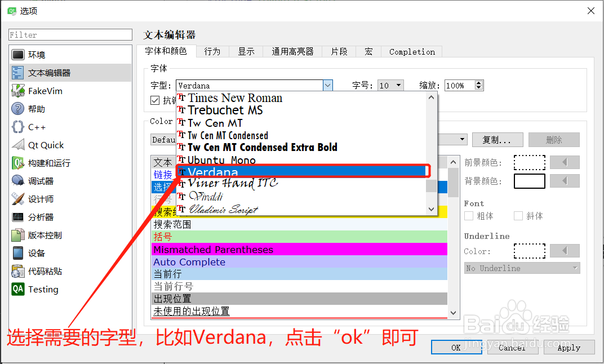Viewport: 604px width, 364px height.
Task: Open the 代码粘贴 code pasting icon
Action: [17, 271]
